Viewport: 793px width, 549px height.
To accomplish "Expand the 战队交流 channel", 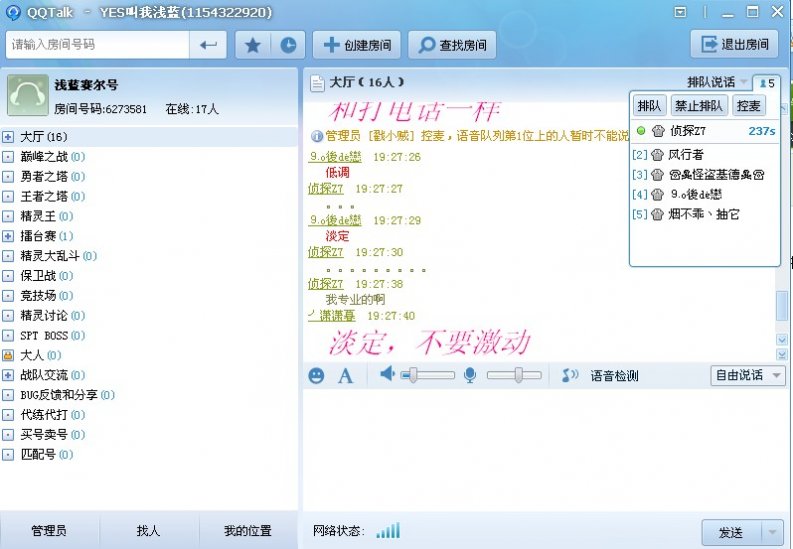I will click(8, 375).
